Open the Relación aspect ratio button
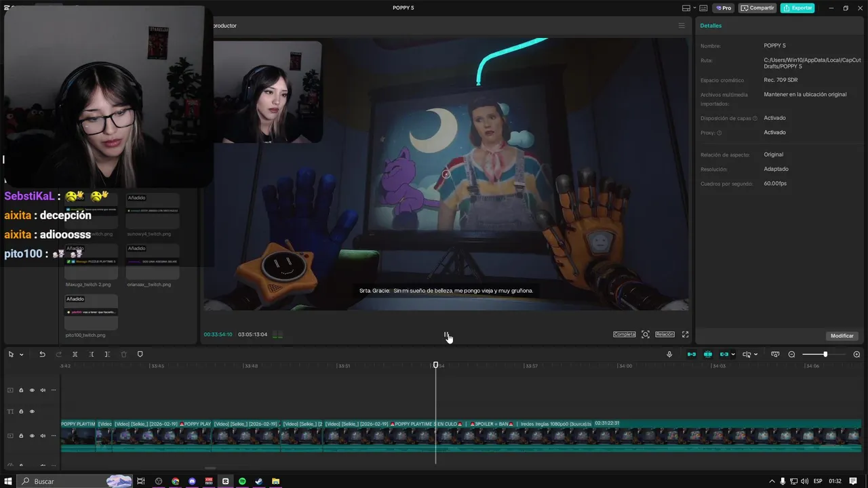The width and height of the screenshot is (868, 488). [665, 334]
